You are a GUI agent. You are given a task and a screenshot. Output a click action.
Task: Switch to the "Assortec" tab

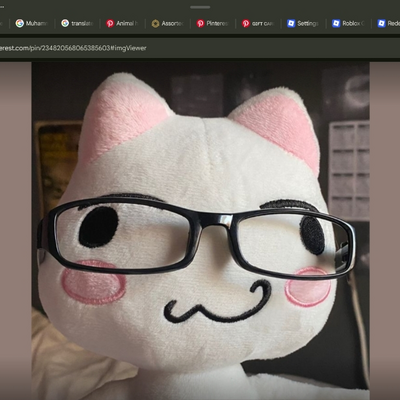pyautogui.click(x=168, y=23)
